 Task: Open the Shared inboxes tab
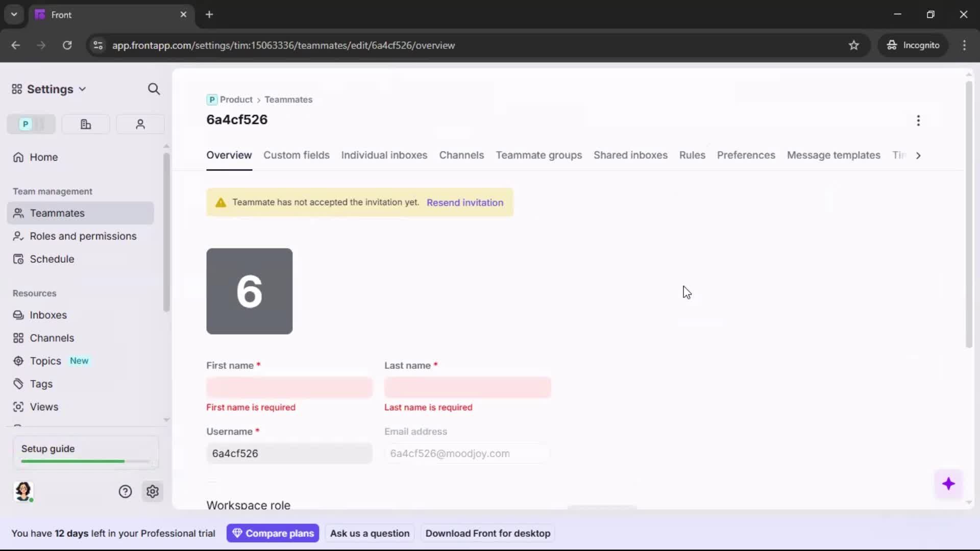[631, 156]
